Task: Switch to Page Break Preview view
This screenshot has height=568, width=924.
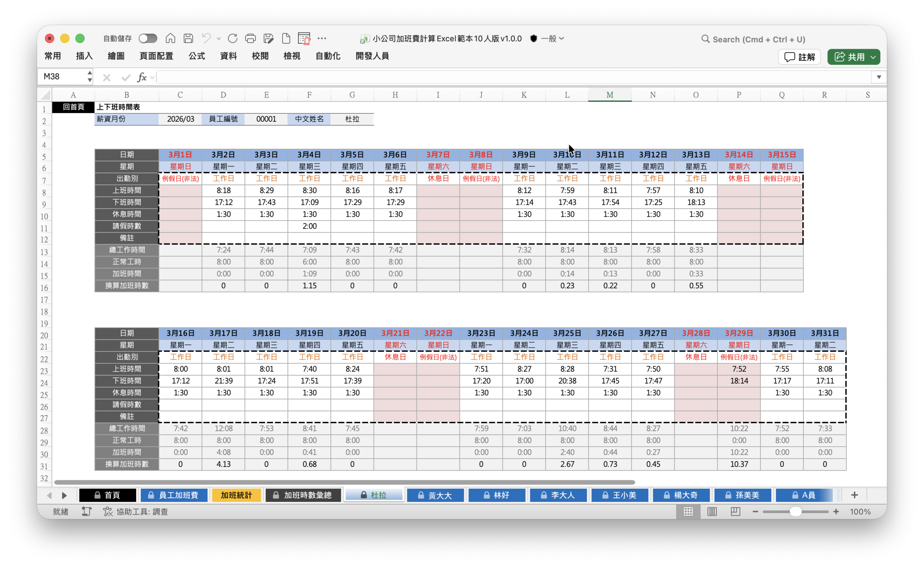Action: [x=735, y=511]
